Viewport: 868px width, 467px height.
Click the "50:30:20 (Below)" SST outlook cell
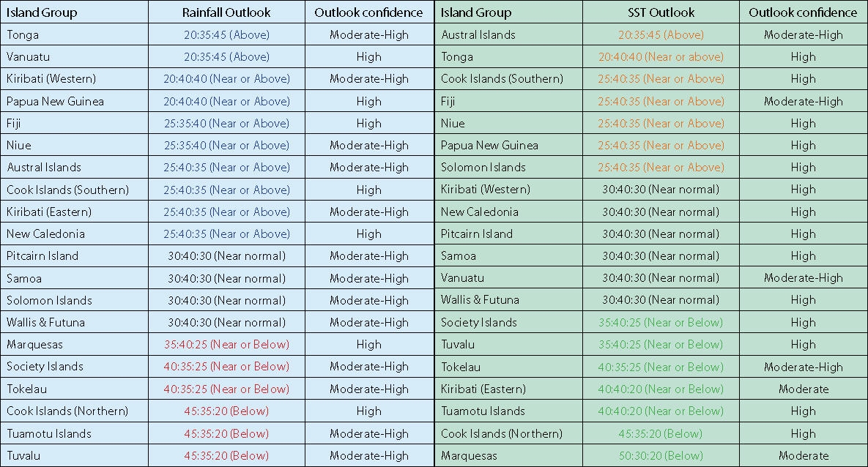pos(661,455)
